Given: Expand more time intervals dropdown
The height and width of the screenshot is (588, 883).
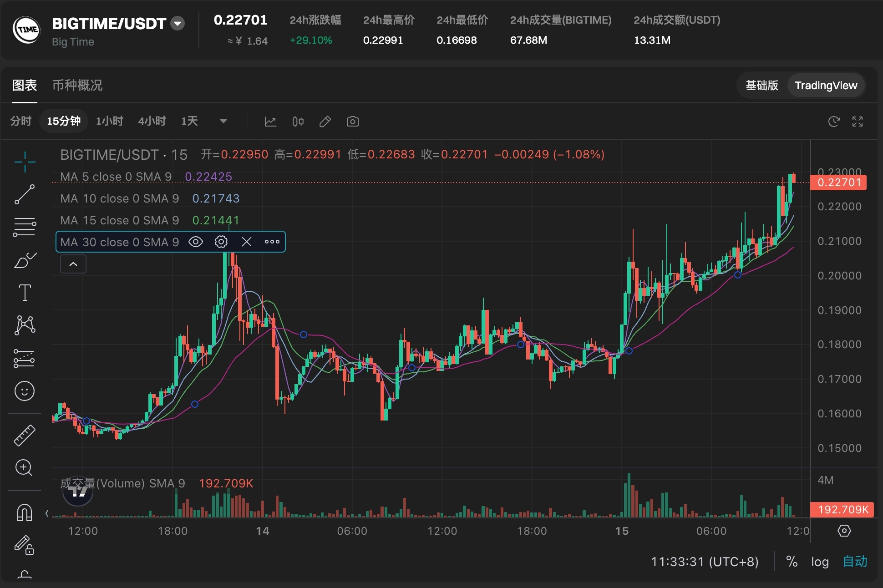Looking at the screenshot, I should (x=223, y=121).
